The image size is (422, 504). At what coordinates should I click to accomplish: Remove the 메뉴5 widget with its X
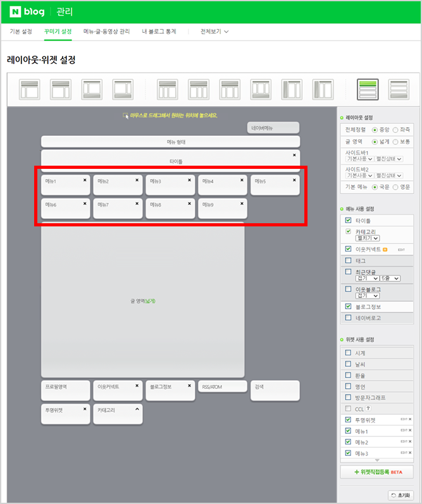point(294,180)
